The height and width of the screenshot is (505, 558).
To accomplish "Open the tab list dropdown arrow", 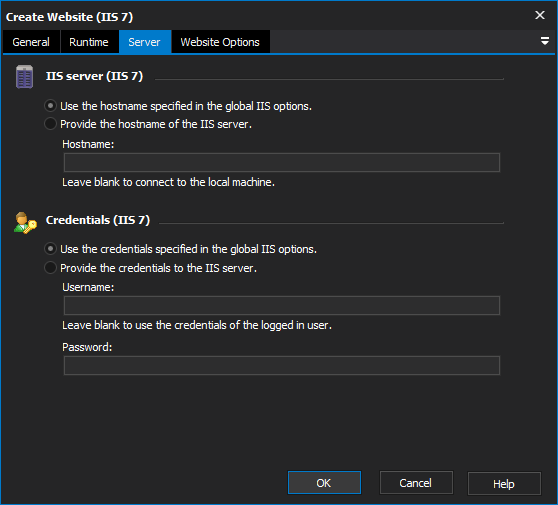I will click(544, 41).
